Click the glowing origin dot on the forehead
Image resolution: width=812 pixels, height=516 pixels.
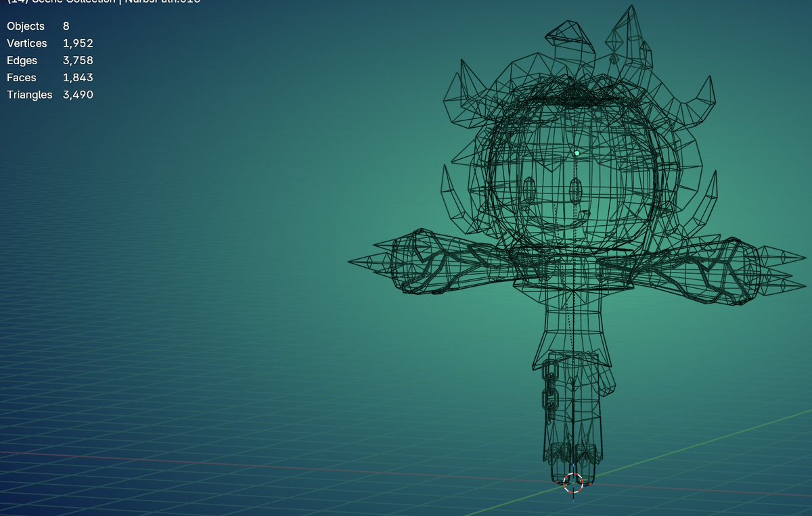[577, 154]
